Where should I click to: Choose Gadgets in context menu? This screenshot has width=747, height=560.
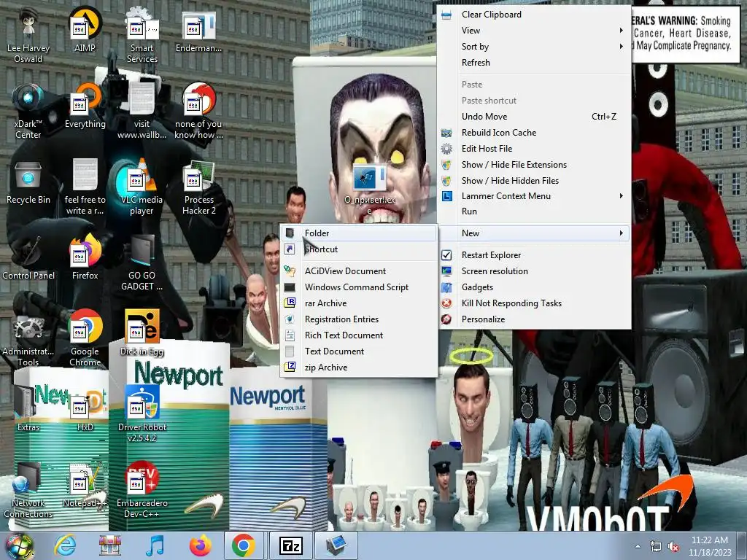pyautogui.click(x=535, y=287)
